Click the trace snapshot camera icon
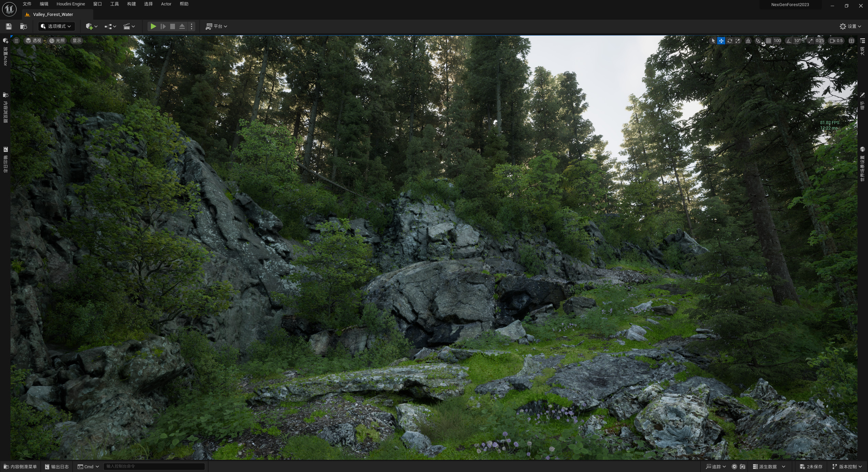The width and height of the screenshot is (868, 472). click(x=743, y=467)
